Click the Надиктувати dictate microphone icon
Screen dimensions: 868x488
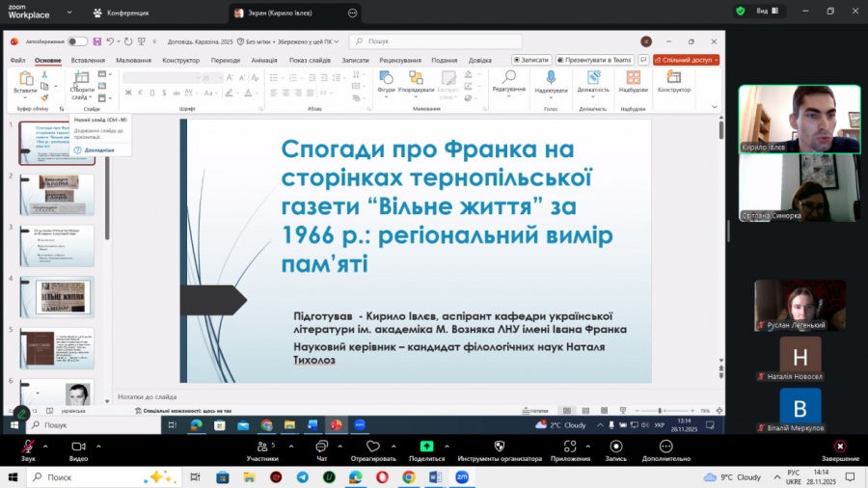tap(551, 78)
